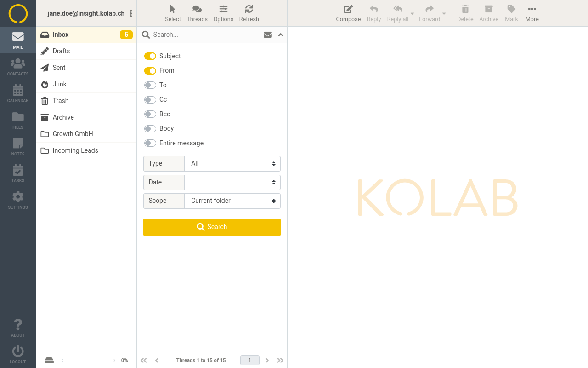The image size is (588, 368).
Task: Open the Notes section
Action: 18,147
